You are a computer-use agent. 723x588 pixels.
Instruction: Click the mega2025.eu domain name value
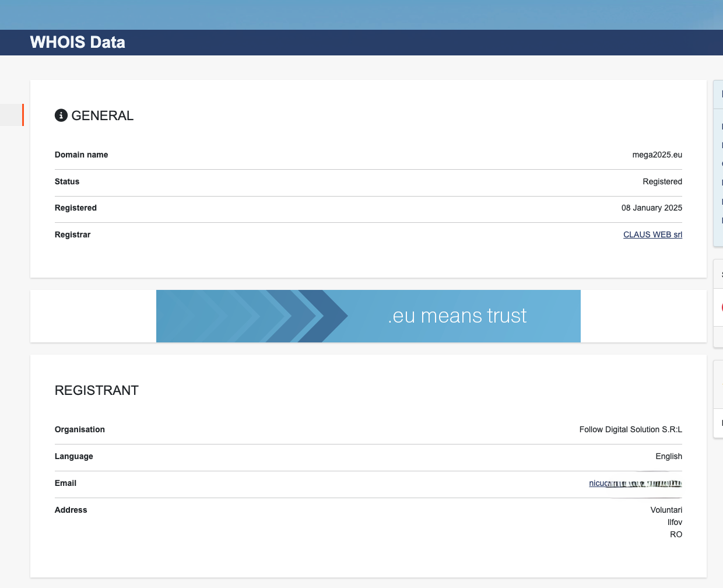coord(657,155)
